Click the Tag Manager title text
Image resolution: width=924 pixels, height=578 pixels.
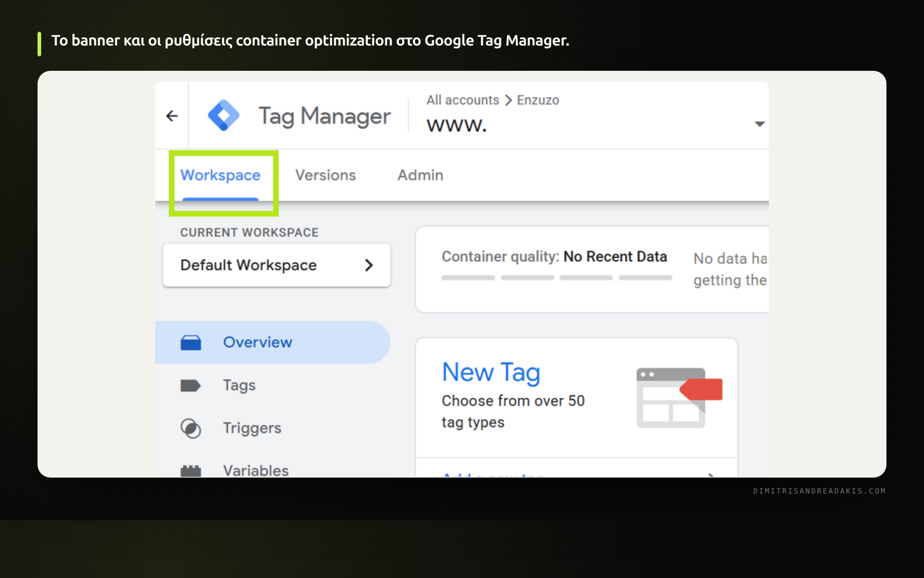pos(324,116)
